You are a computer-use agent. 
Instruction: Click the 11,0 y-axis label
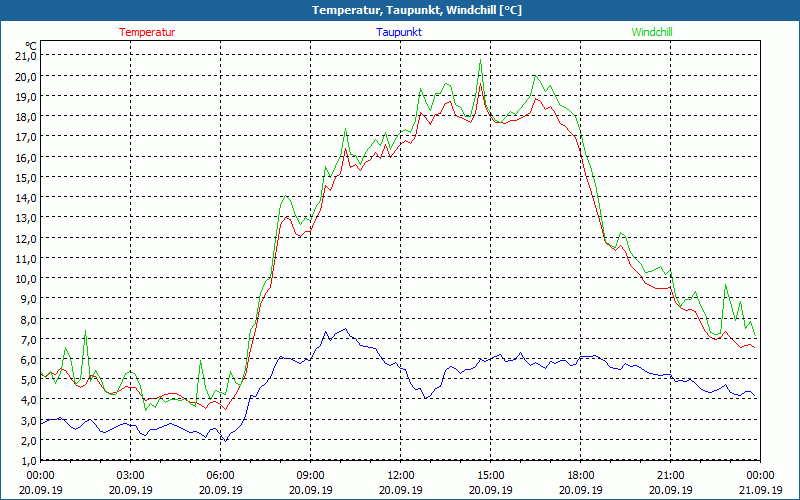(x=26, y=258)
